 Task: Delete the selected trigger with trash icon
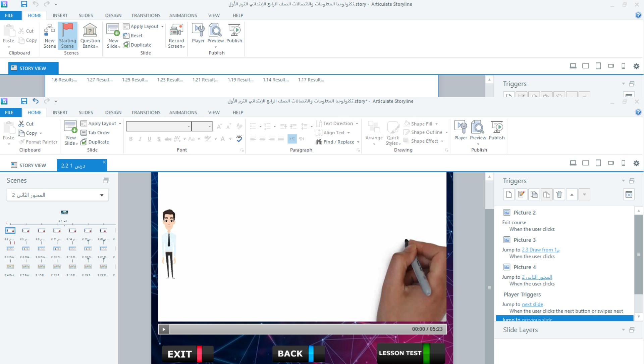pos(559,194)
